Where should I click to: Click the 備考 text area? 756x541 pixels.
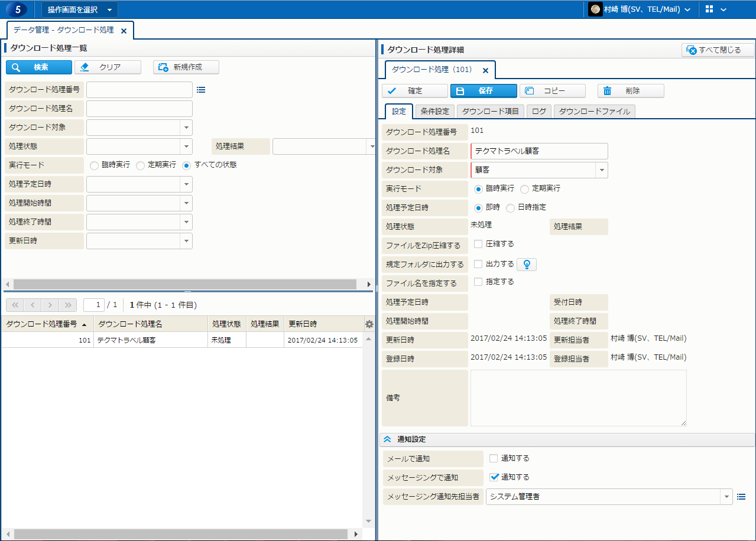pyautogui.click(x=578, y=397)
